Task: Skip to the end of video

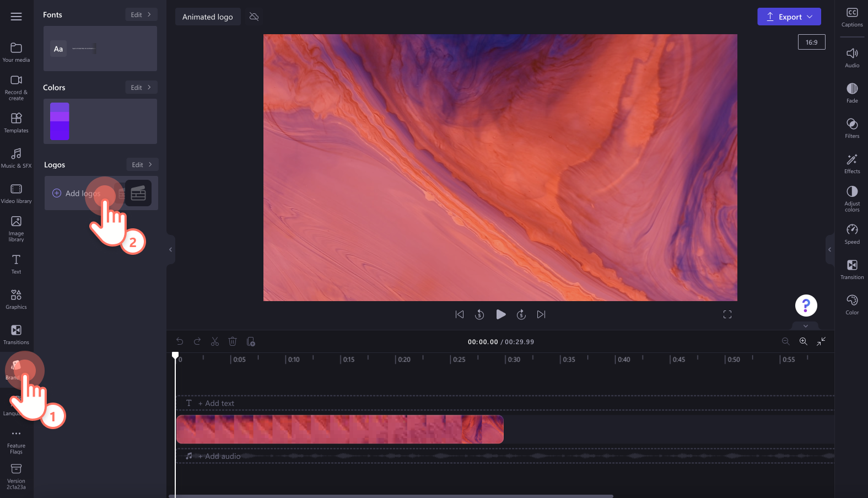Action: pyautogui.click(x=541, y=314)
